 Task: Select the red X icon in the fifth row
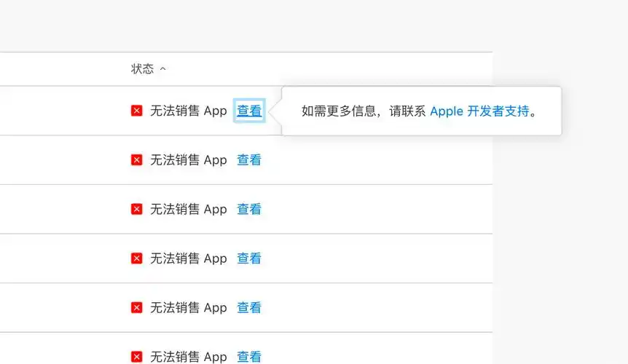pos(136,308)
